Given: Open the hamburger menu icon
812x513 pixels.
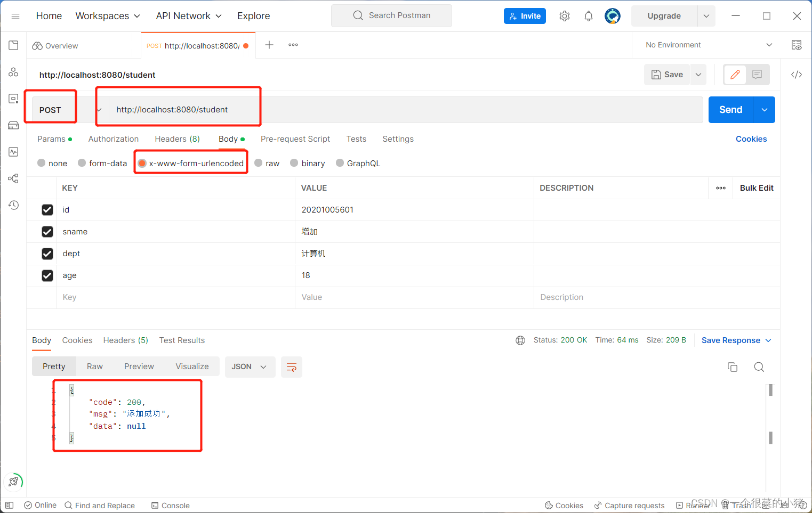Looking at the screenshot, I should (15, 16).
